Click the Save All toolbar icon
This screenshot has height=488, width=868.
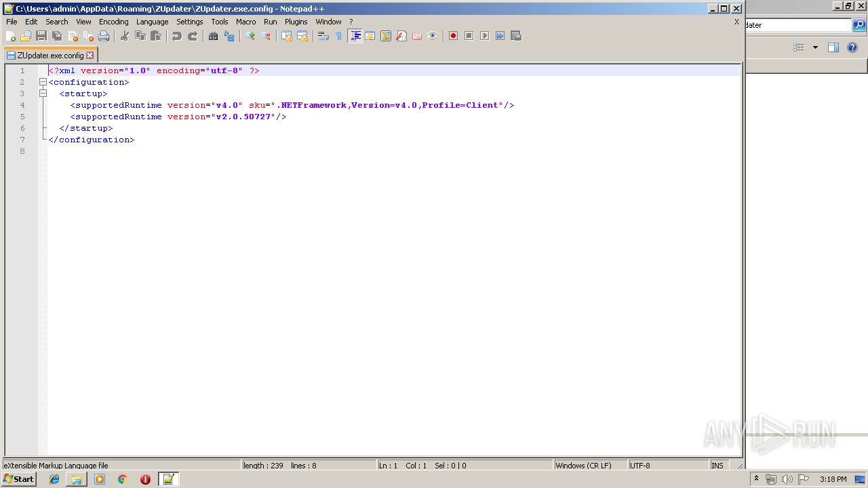coord(57,36)
